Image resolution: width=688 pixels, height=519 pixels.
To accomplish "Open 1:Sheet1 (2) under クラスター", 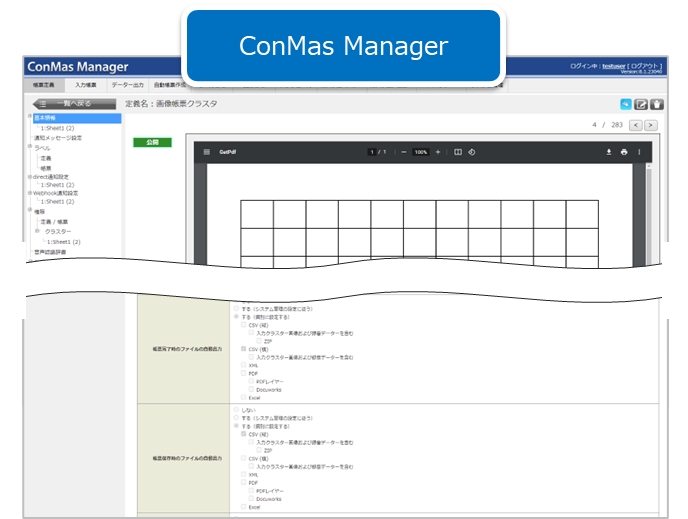I will click(x=64, y=242).
